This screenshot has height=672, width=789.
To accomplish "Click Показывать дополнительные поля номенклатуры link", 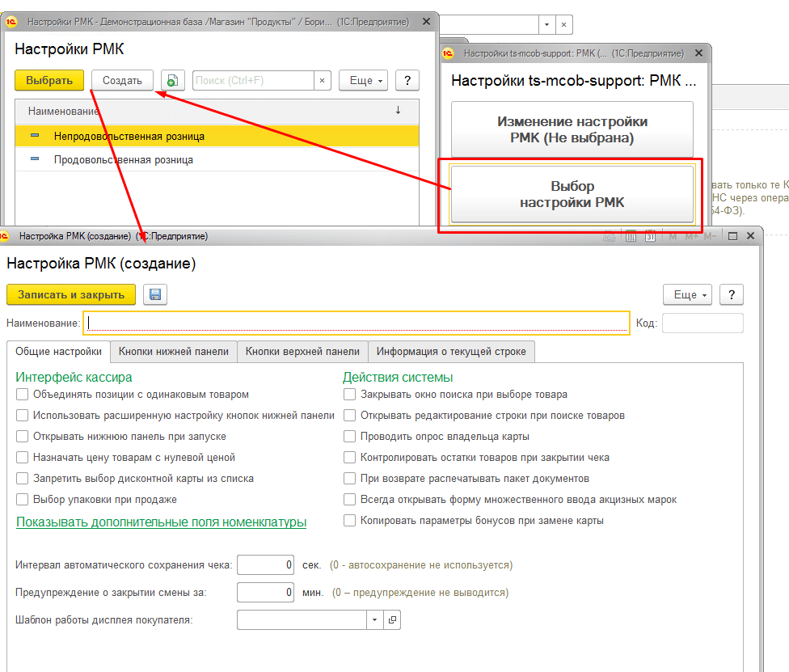I will [x=162, y=522].
